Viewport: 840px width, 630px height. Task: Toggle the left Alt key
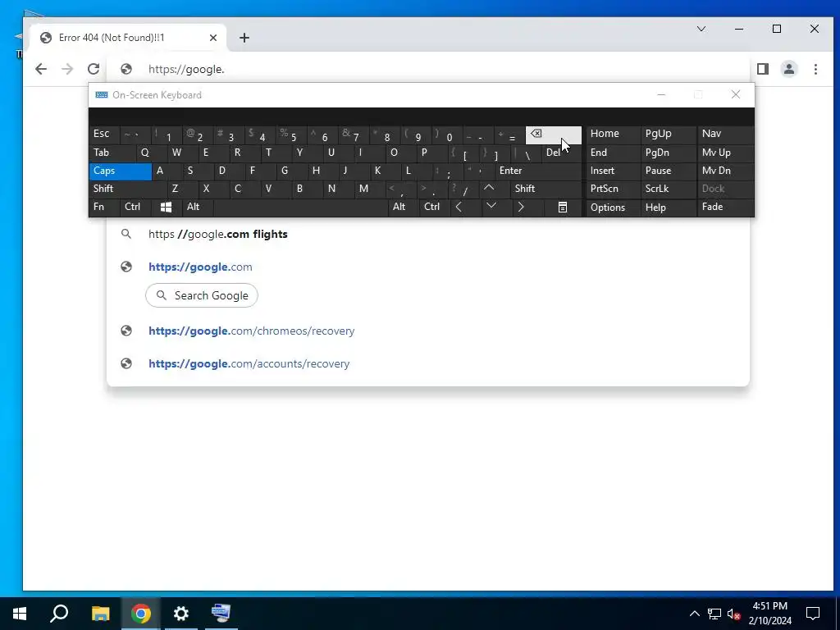coord(198,207)
